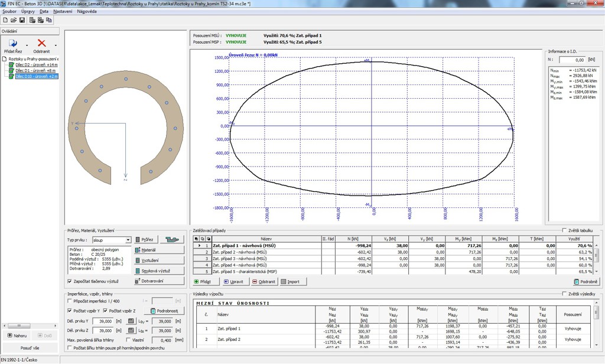Open buckling length calculator for Y
Viewport: 605px width, 364px height.
click(x=131, y=321)
